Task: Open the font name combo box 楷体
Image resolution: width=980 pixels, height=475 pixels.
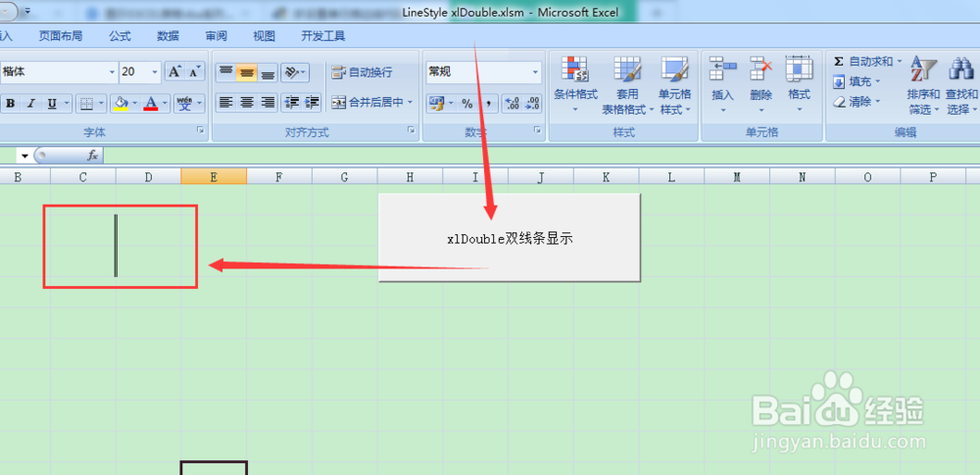Action: pyautogui.click(x=58, y=71)
